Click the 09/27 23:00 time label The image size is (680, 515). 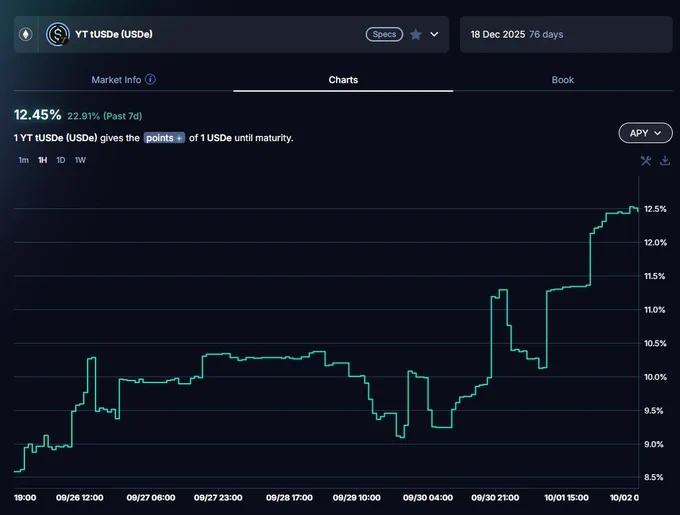point(218,498)
